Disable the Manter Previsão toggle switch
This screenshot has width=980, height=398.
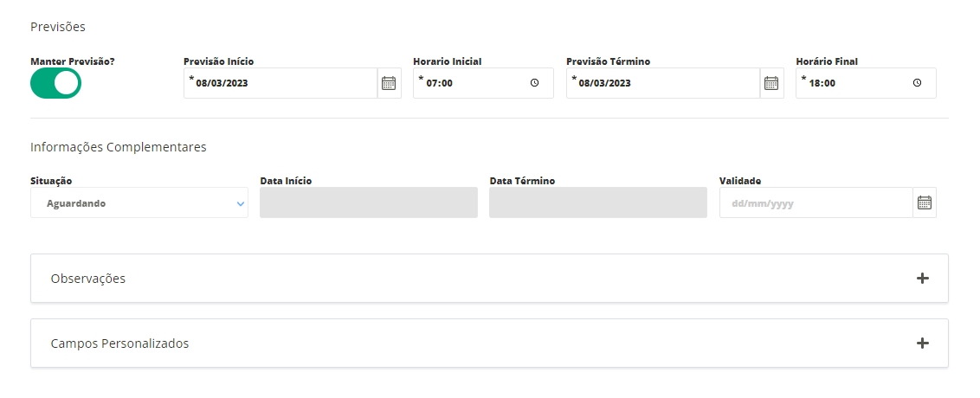tap(55, 83)
